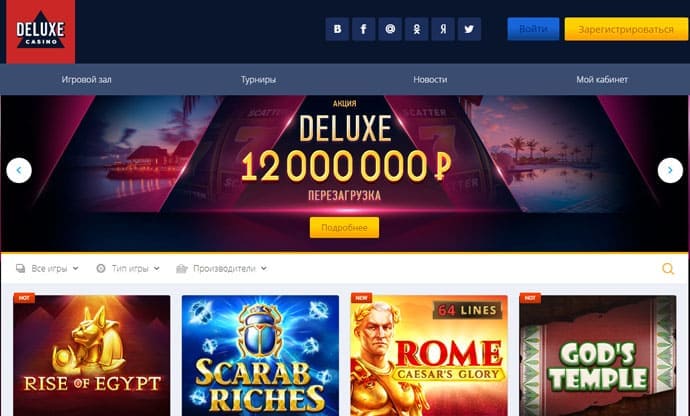Advance to next banner slide
This screenshot has height=416, width=690.
click(x=670, y=170)
